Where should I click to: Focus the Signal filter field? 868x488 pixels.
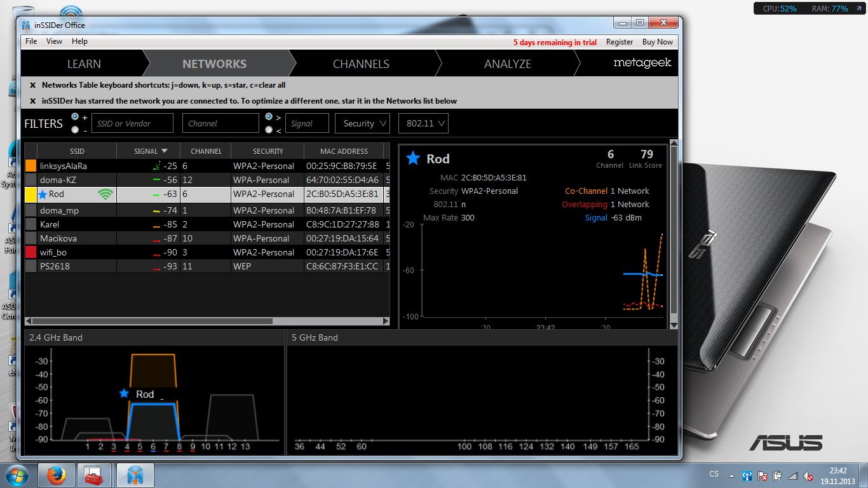click(307, 123)
